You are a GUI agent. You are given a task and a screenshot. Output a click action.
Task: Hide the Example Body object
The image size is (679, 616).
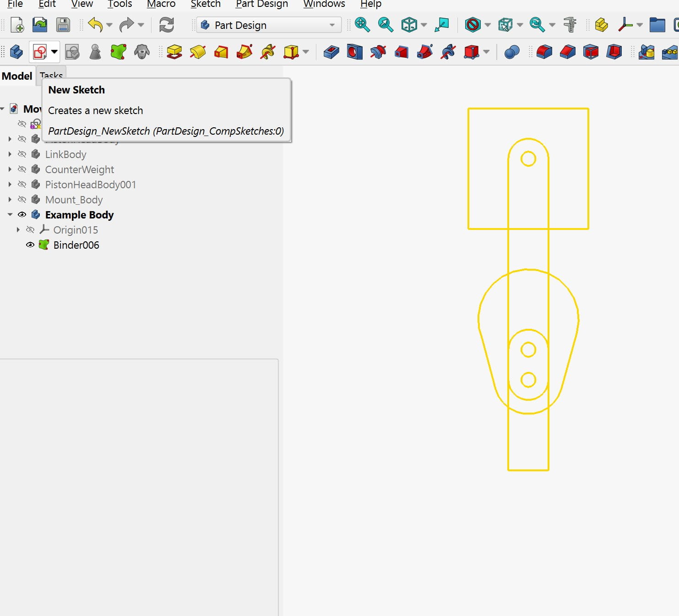22,215
